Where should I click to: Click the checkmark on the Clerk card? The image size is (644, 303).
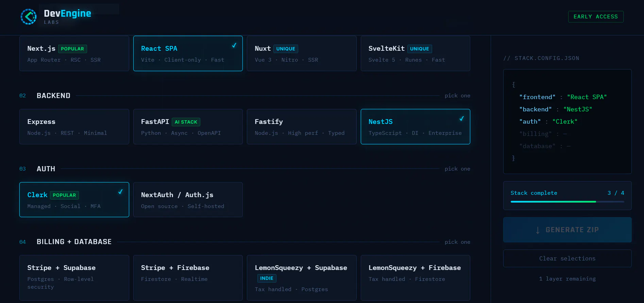click(x=120, y=192)
